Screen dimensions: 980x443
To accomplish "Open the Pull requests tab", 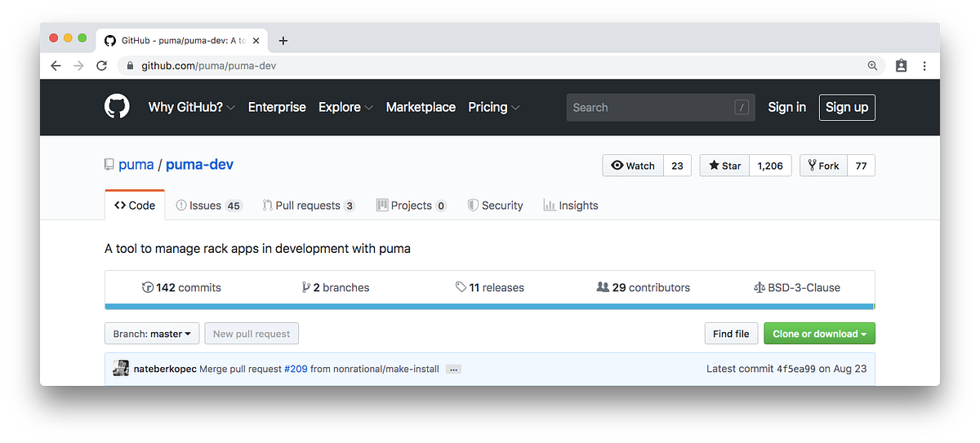I will click(x=309, y=206).
